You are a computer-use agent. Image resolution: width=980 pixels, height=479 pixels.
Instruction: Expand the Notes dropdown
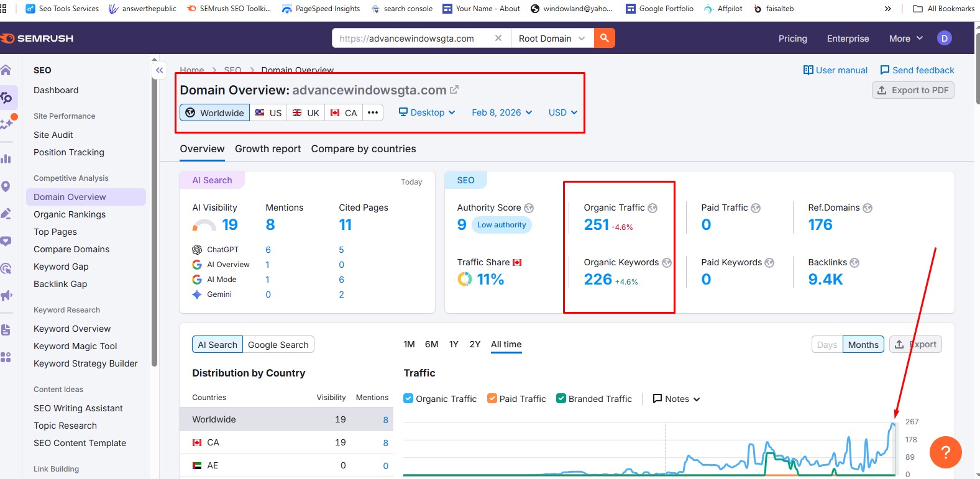coord(677,399)
